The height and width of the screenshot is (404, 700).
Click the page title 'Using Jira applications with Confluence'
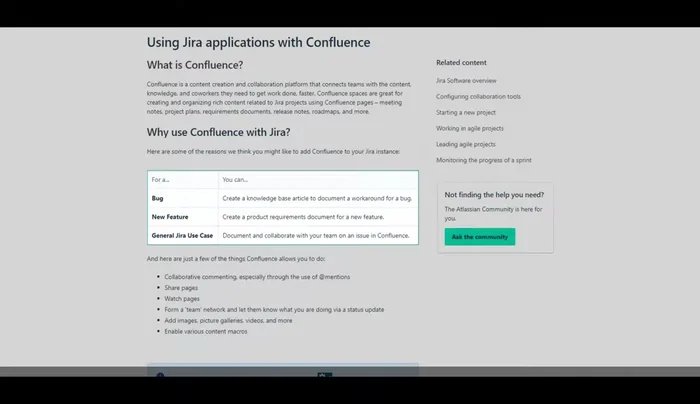[258, 42]
